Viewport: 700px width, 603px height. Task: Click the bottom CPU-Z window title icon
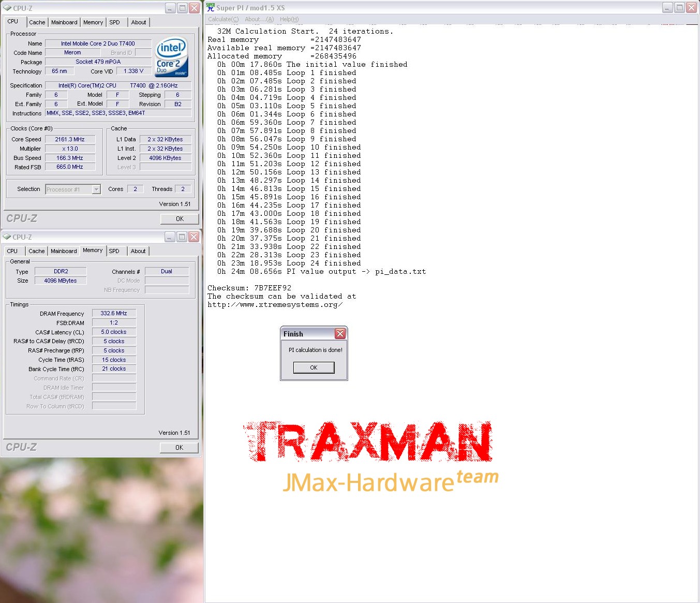tap(7, 237)
